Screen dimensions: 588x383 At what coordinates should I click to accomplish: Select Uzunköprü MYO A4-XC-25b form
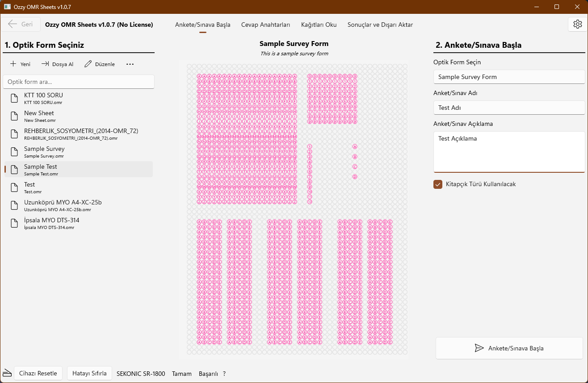(x=63, y=205)
